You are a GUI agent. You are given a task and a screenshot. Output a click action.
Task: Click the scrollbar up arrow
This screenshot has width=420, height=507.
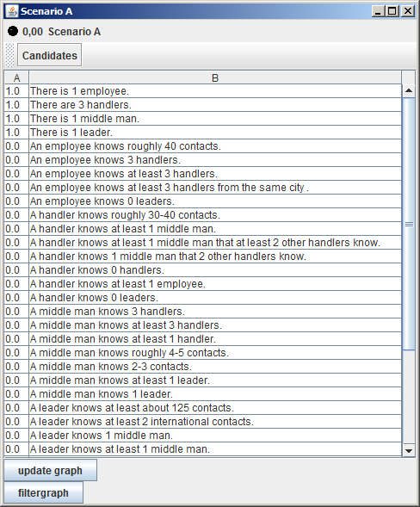409,90
